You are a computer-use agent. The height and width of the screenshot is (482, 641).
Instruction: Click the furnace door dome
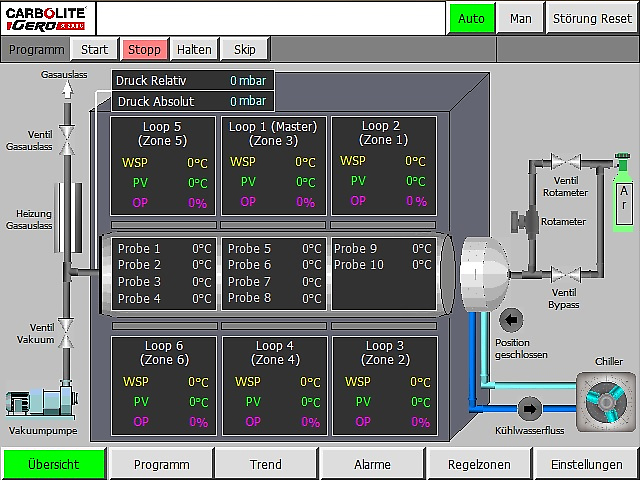point(485,274)
